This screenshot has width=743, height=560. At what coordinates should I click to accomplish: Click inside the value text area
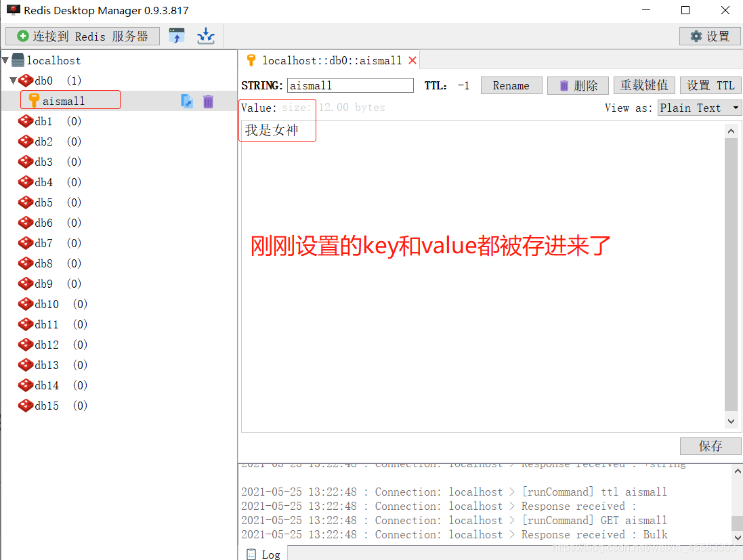pyautogui.click(x=483, y=276)
